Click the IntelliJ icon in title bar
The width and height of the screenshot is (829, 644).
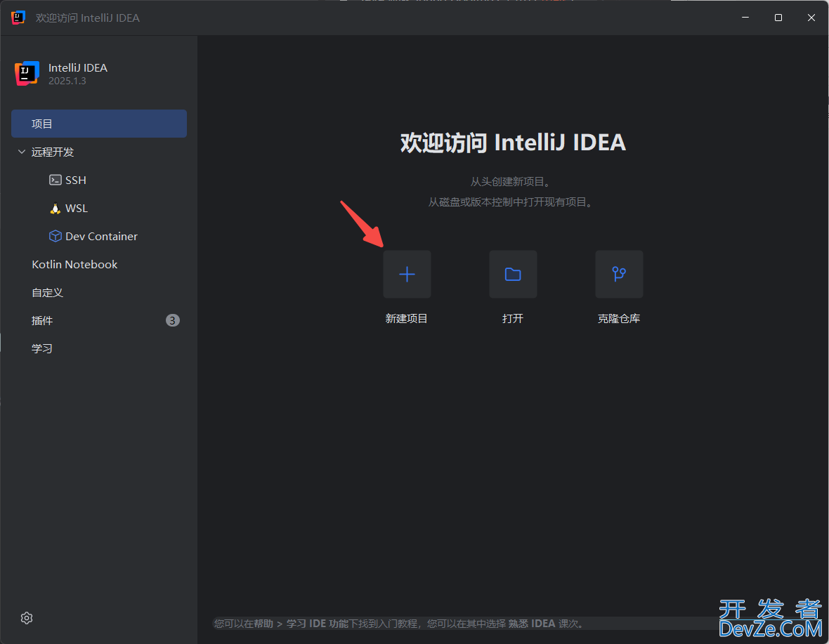18,18
